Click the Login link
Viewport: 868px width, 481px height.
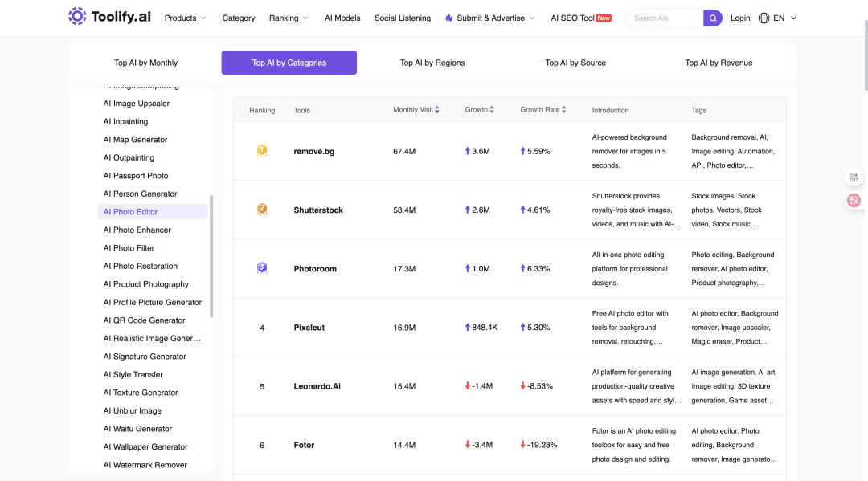click(740, 18)
